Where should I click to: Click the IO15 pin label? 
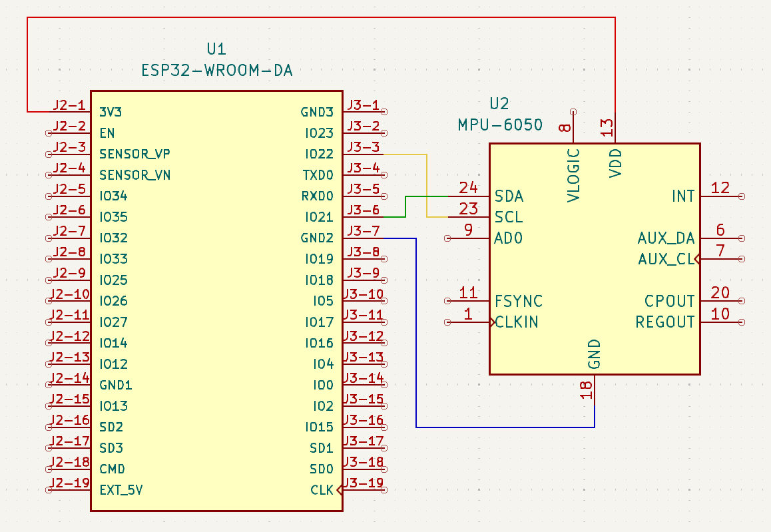(x=319, y=427)
